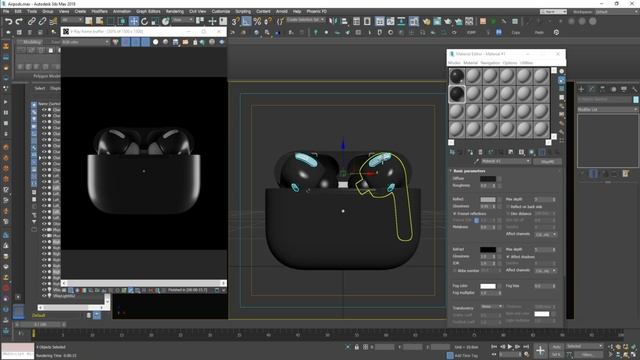
Task: Open the Utilities wrench tab in command panel
Action: click(x=634, y=89)
